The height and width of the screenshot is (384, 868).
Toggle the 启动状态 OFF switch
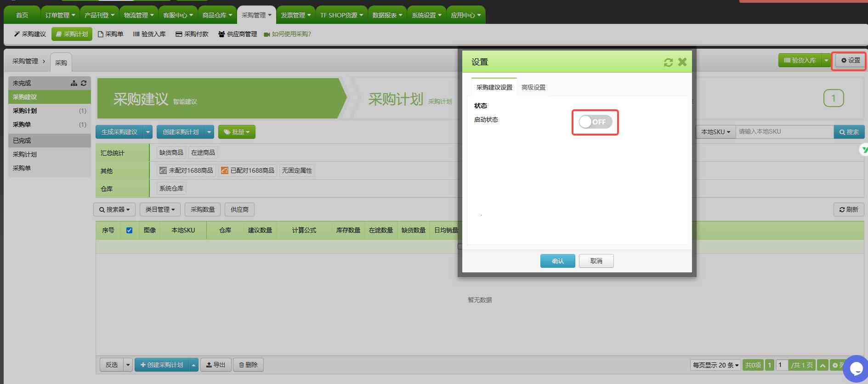tap(595, 122)
